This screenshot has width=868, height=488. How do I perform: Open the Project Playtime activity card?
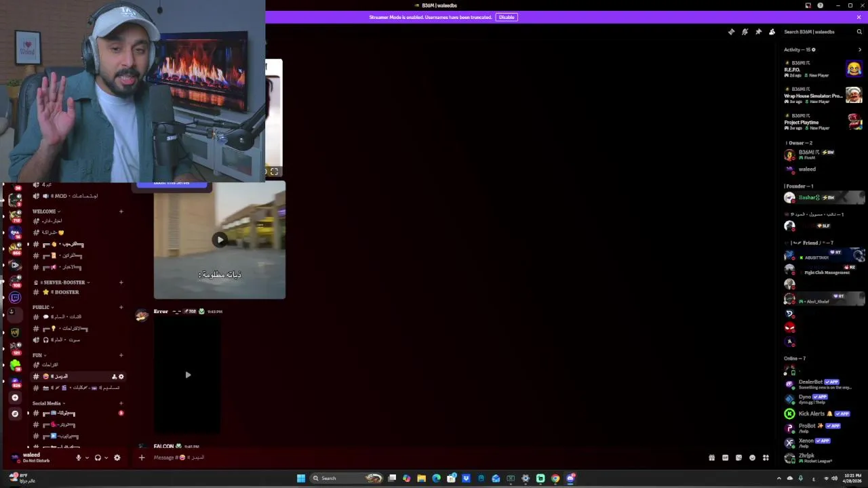823,121
